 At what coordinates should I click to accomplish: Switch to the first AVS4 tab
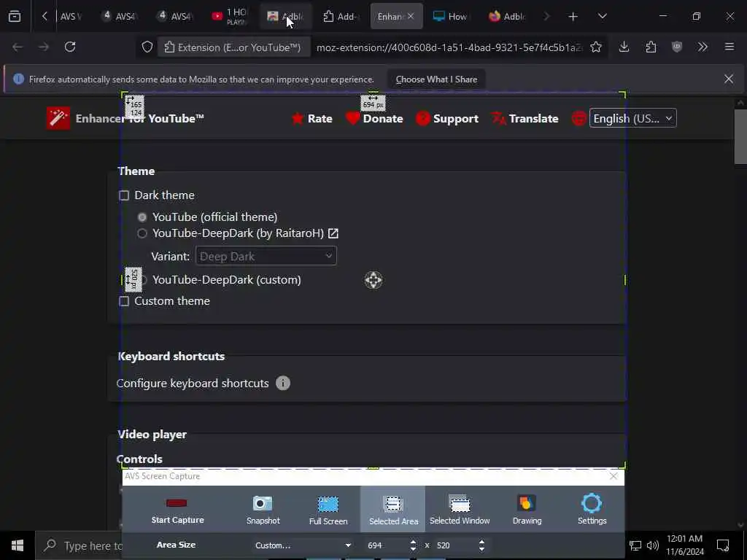pos(120,16)
